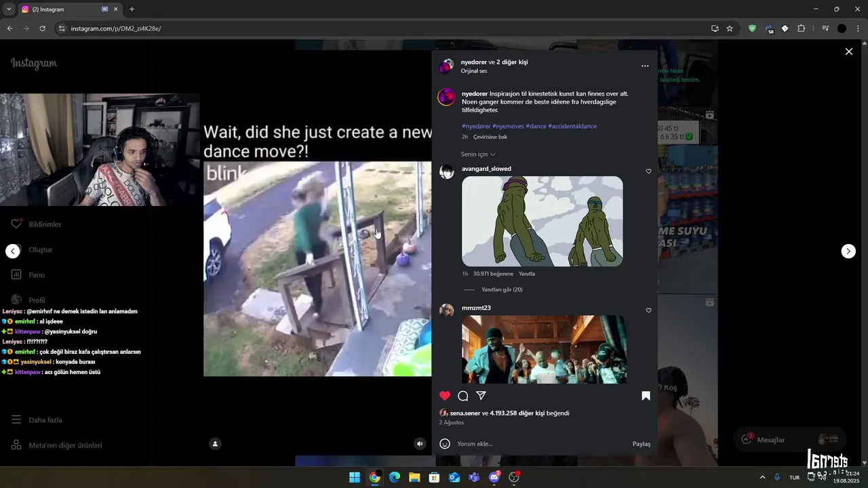Image resolution: width=868 pixels, height=488 pixels.
Task: Open avangard_slowed's profile name
Action: (486, 169)
